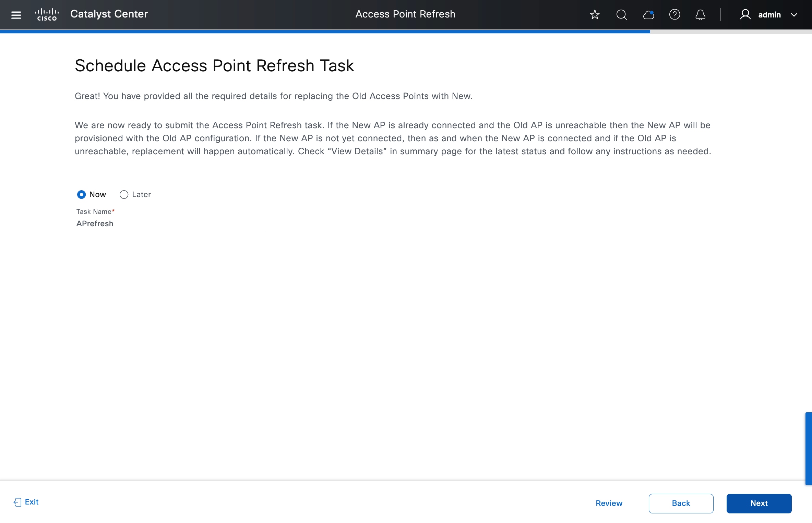
Task: Click the Task Name input field
Action: [x=169, y=223]
